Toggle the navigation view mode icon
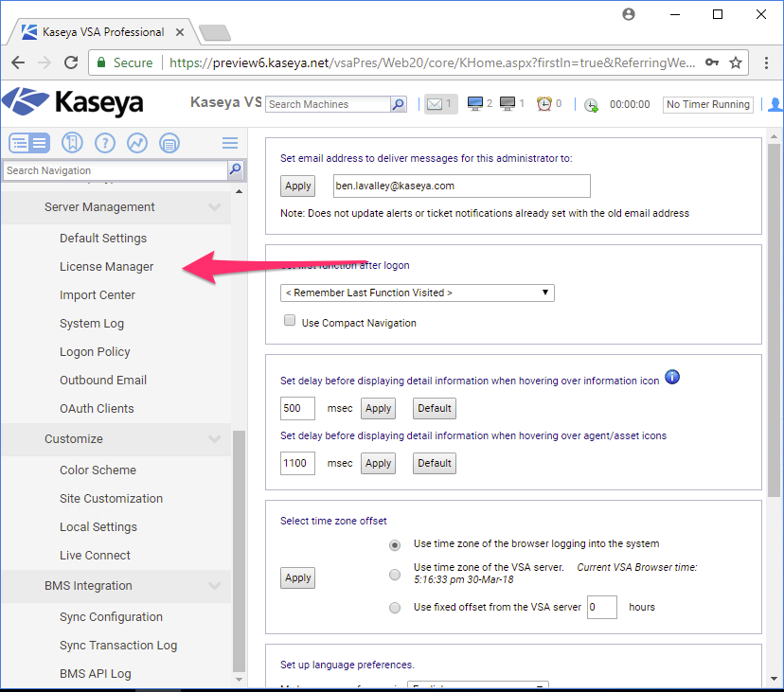The width and height of the screenshot is (784, 692). (x=29, y=143)
